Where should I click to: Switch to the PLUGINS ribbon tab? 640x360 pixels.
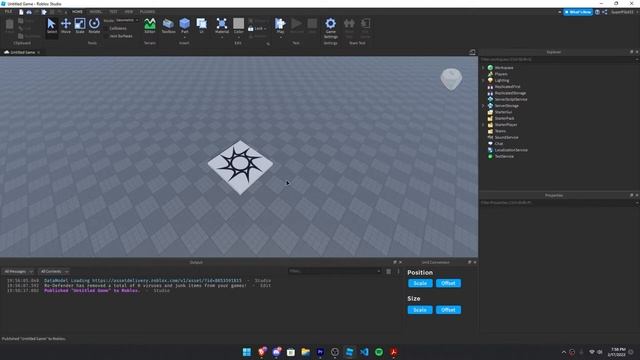[147, 12]
